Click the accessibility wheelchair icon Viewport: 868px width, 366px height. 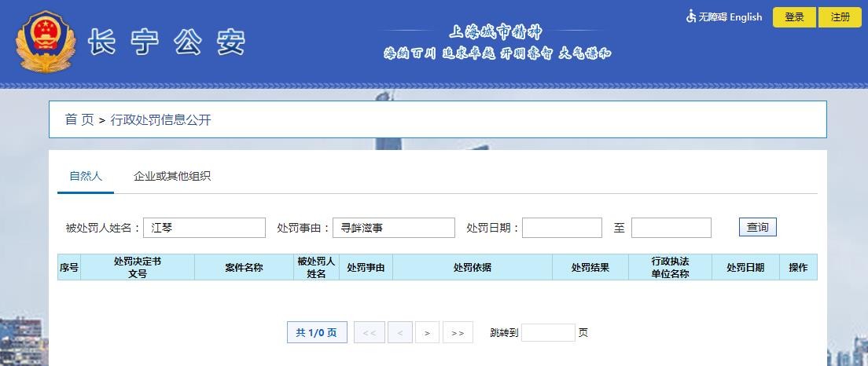691,16
